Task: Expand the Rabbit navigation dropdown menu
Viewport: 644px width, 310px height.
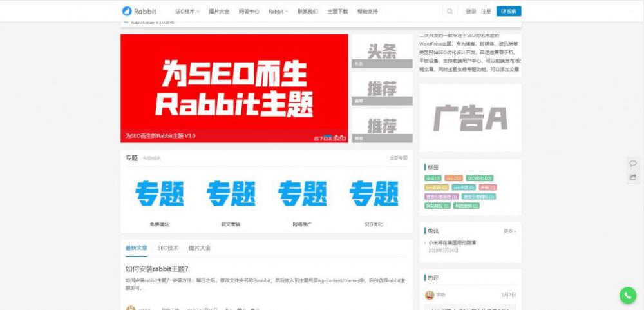Action: 278,12
